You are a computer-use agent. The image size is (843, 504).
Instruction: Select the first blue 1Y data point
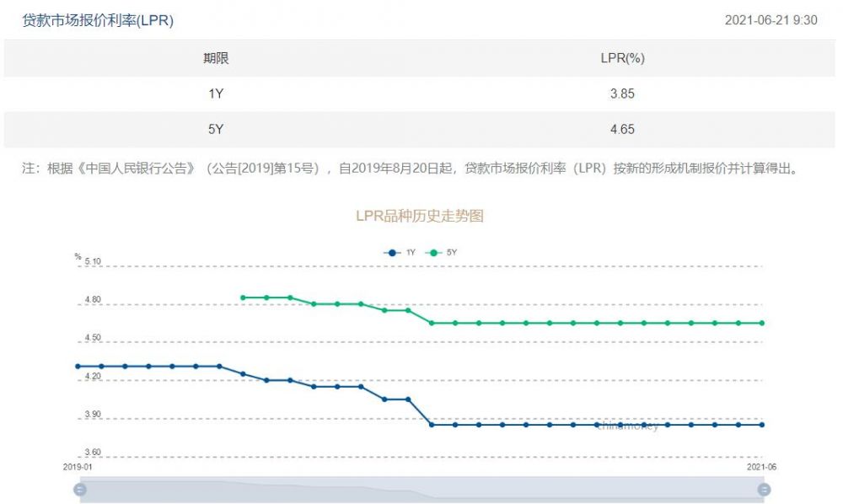pyautogui.click(x=78, y=367)
